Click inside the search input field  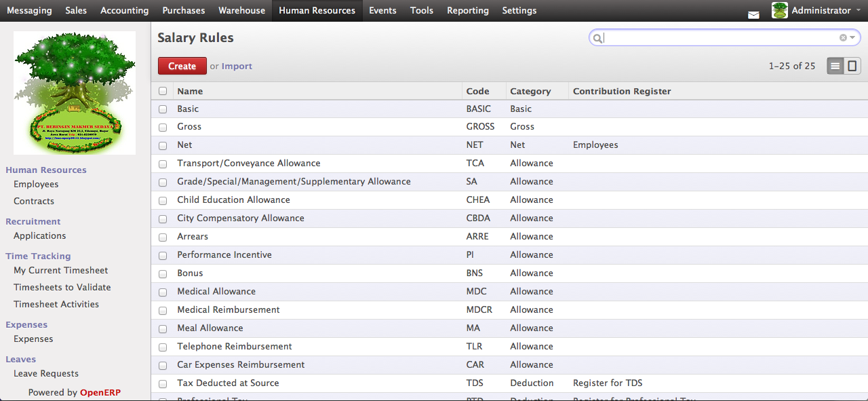719,38
